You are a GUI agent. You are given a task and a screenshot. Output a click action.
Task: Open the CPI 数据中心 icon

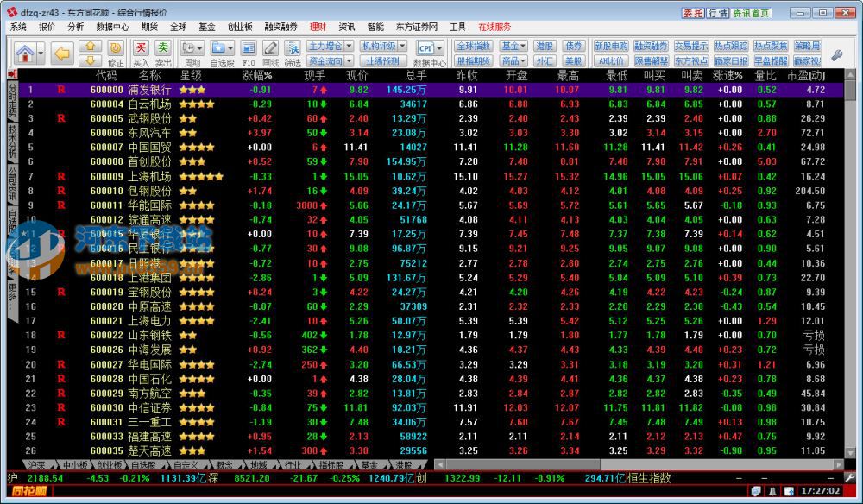(425, 48)
